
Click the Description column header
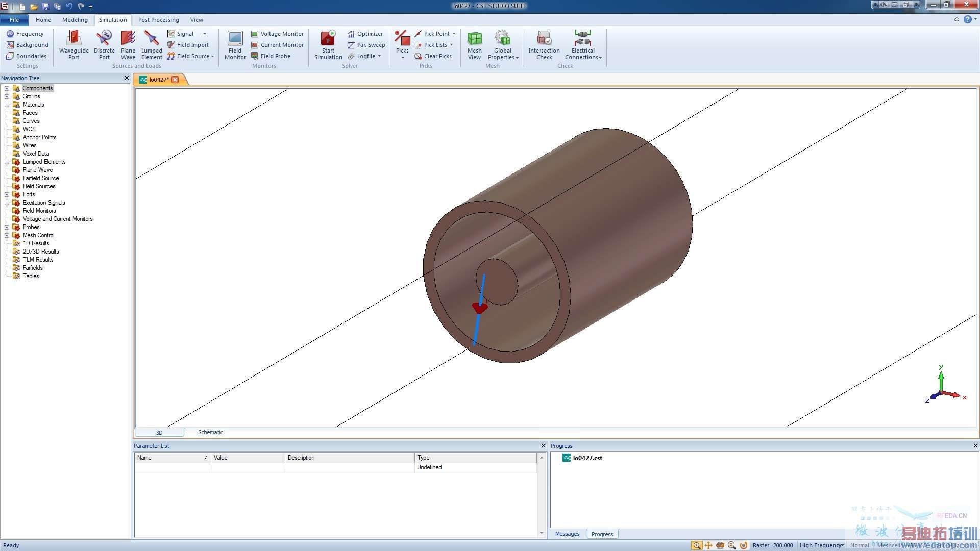[350, 458]
